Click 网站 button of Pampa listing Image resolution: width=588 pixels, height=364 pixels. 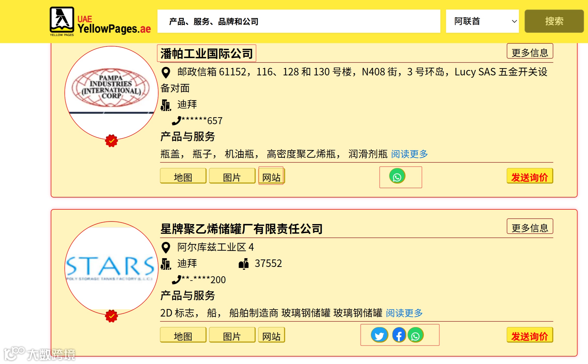pyautogui.click(x=271, y=177)
